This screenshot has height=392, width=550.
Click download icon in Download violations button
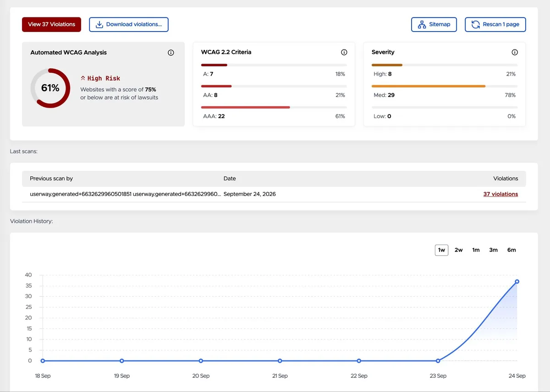(99, 25)
